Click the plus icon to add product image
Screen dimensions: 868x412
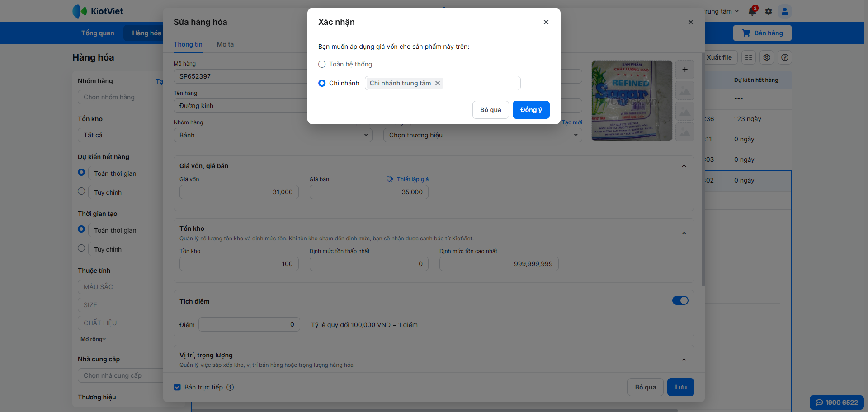pyautogui.click(x=685, y=70)
